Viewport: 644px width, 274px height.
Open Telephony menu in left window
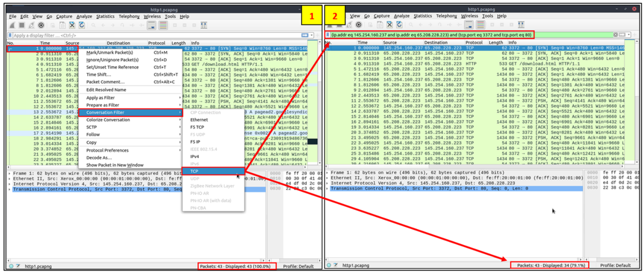[129, 16]
